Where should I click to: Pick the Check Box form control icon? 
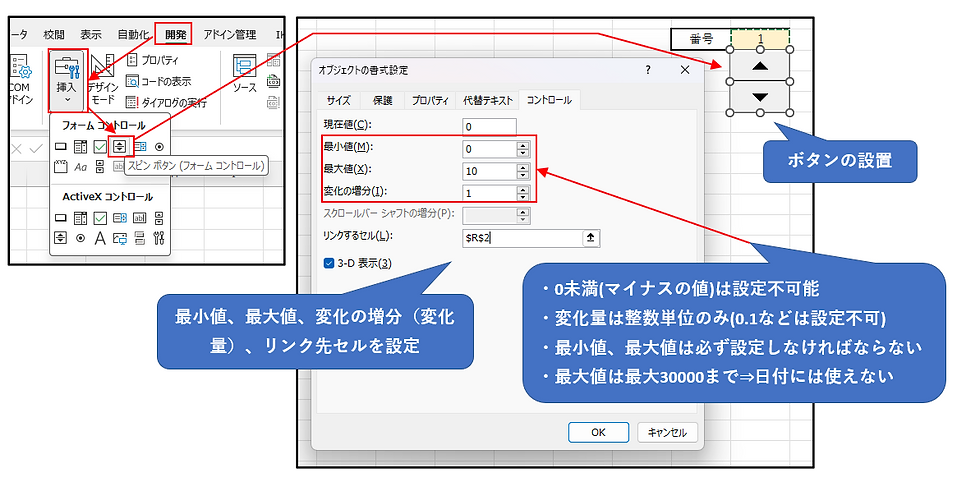tap(100, 147)
